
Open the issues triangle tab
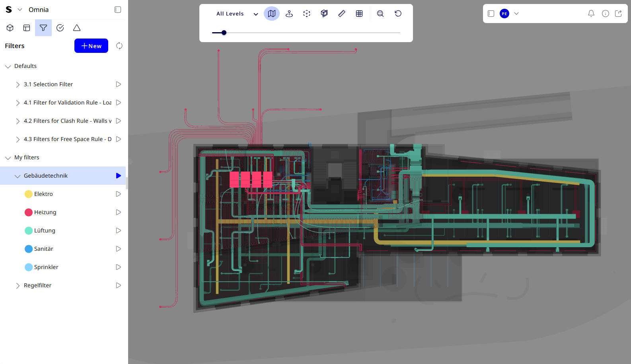coord(77,28)
